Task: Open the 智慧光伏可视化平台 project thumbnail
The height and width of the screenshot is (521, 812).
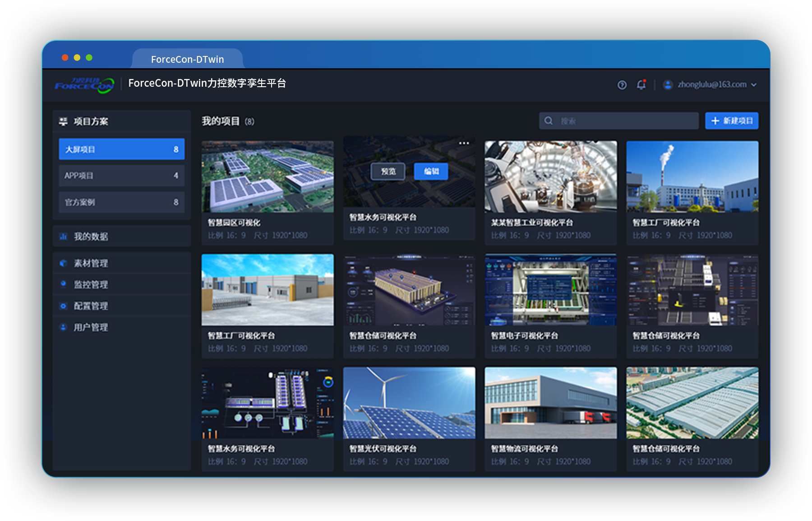Action: point(409,403)
